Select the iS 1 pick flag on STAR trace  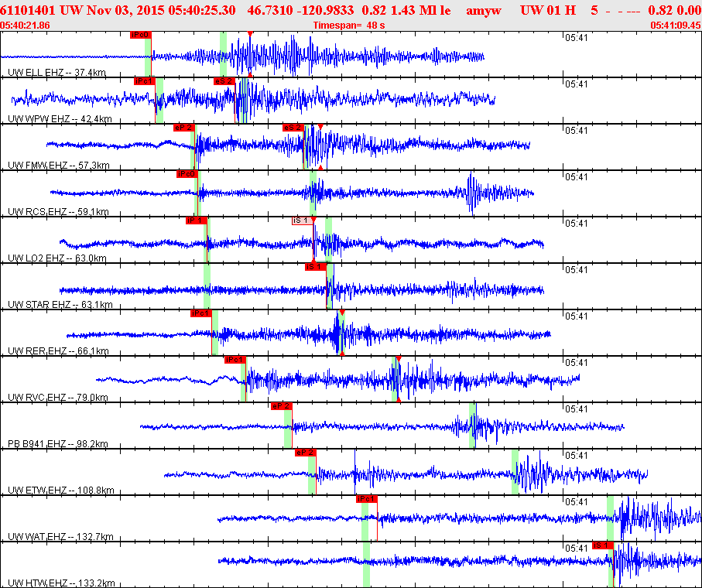coord(315,267)
